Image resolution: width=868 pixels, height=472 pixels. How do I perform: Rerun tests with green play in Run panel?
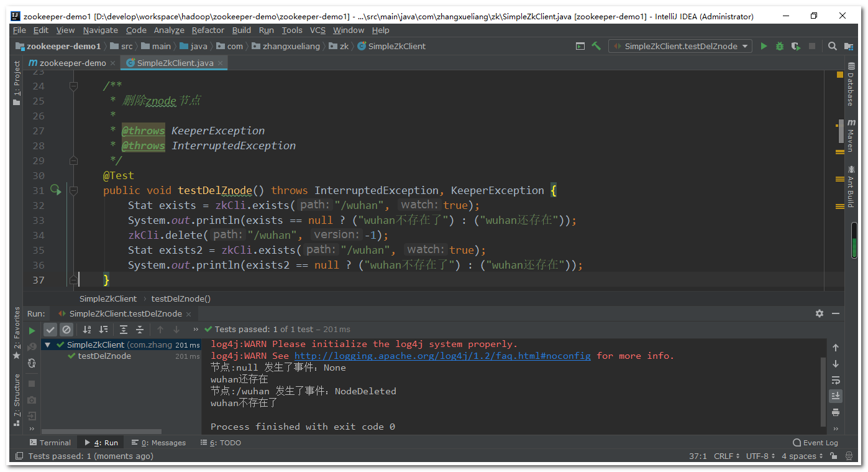[x=32, y=330]
